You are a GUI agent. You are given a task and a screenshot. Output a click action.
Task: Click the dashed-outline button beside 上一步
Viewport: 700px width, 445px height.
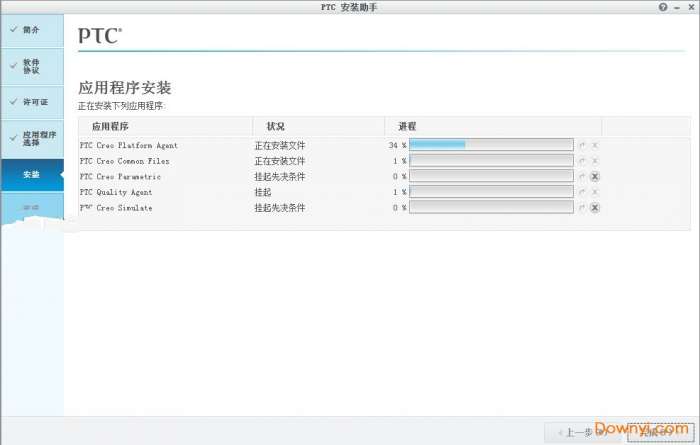[x=661, y=432]
